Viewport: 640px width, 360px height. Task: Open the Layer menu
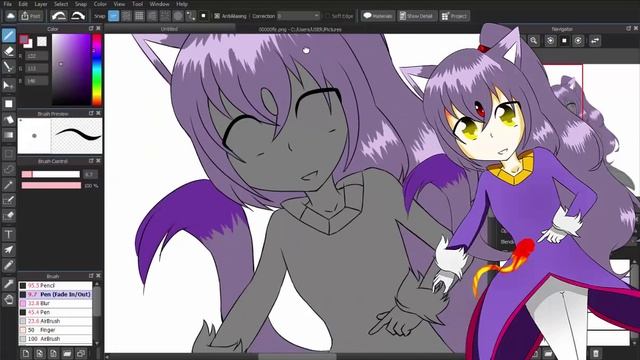pyautogui.click(x=41, y=4)
